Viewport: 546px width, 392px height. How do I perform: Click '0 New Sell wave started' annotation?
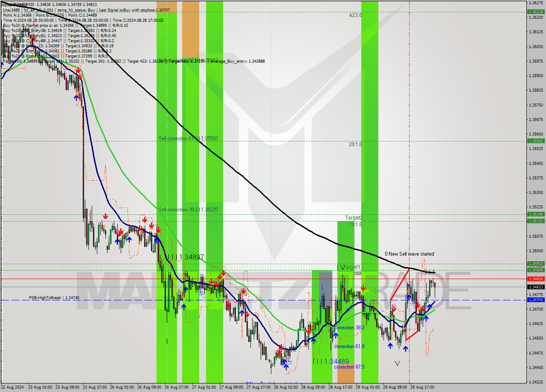(409, 254)
